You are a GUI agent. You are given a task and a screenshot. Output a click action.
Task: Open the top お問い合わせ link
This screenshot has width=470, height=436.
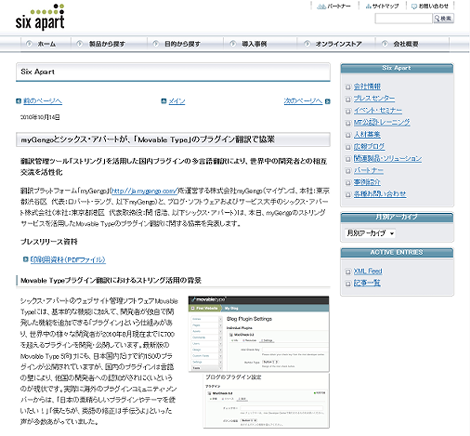(x=433, y=6)
